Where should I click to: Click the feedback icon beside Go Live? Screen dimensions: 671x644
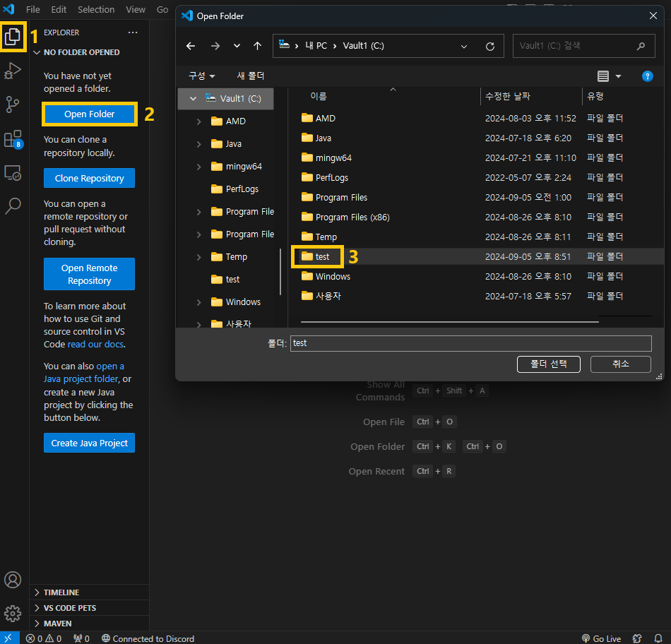(637, 638)
